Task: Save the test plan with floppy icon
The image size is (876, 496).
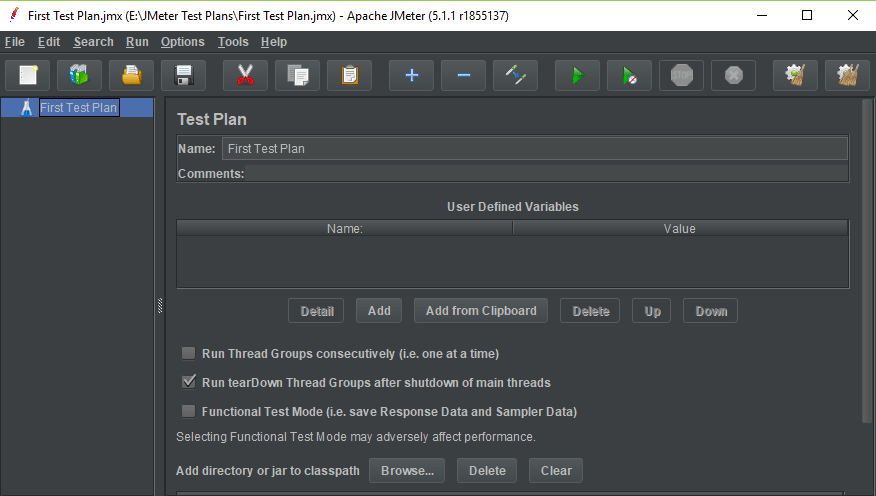Action: 183,75
